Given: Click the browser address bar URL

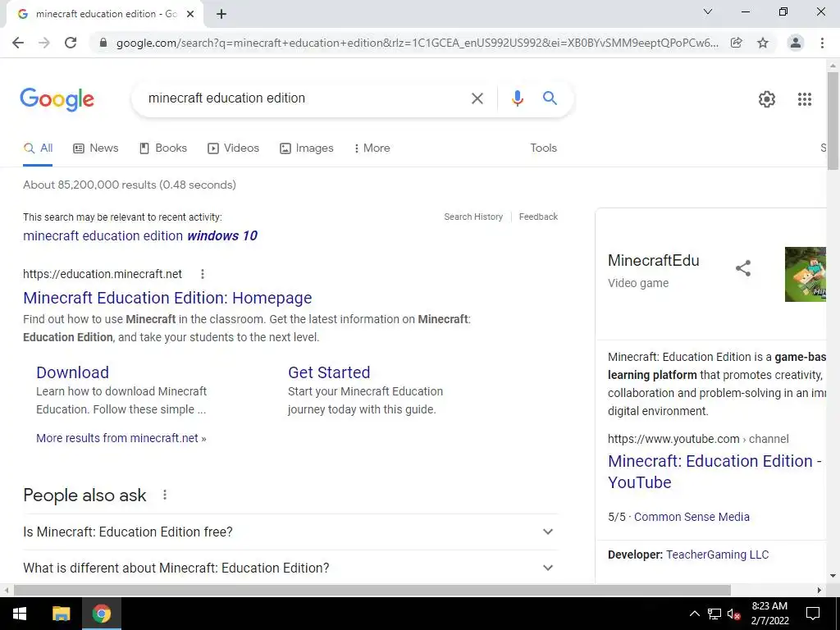Looking at the screenshot, I should [417, 43].
